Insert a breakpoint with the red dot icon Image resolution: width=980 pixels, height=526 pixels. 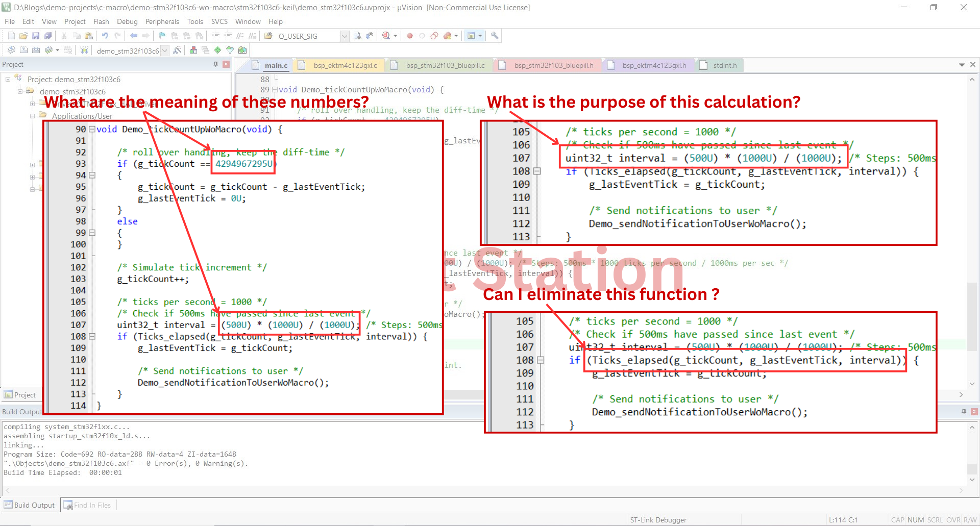coord(409,36)
